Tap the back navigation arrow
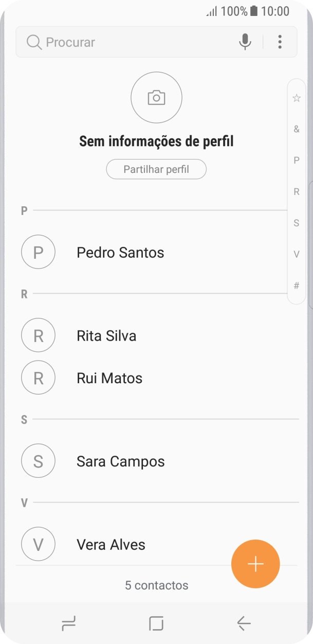Viewport: 313px width, 644px height. coord(244,623)
